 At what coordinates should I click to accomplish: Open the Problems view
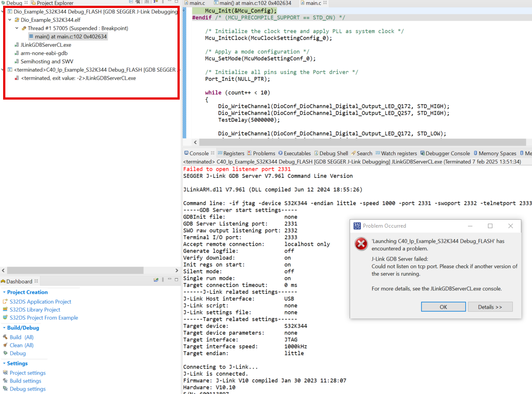[x=264, y=153]
